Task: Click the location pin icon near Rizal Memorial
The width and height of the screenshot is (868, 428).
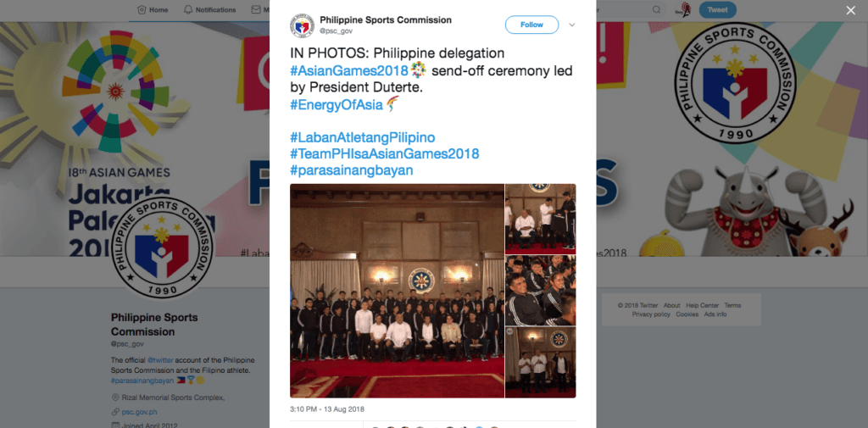Action: 115,397
